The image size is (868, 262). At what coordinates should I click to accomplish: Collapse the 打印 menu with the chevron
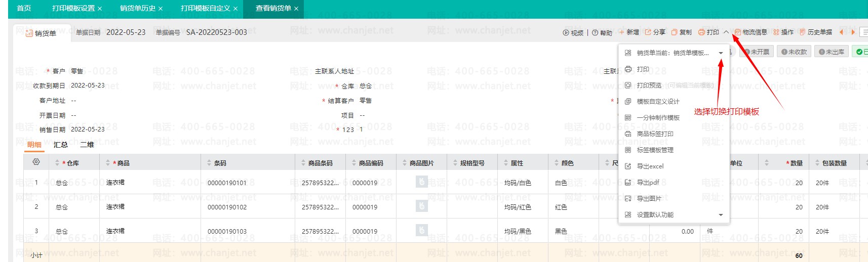[x=726, y=32]
